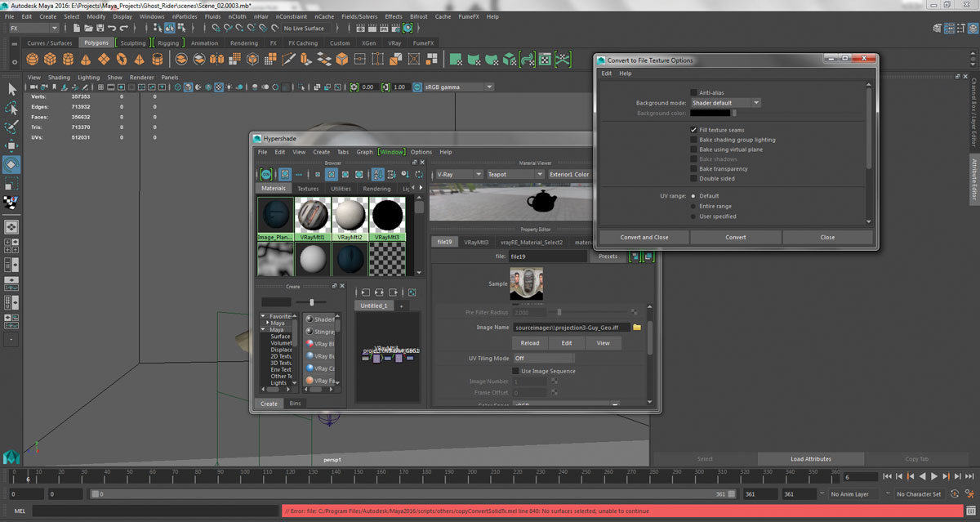Undo with the status line arrow

point(114,29)
